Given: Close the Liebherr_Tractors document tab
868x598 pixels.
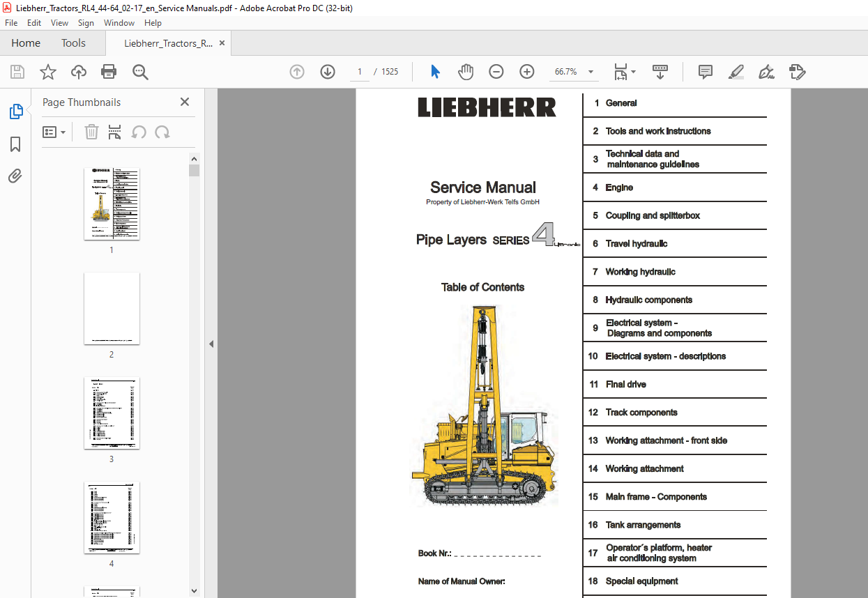Looking at the screenshot, I should tap(222, 43).
